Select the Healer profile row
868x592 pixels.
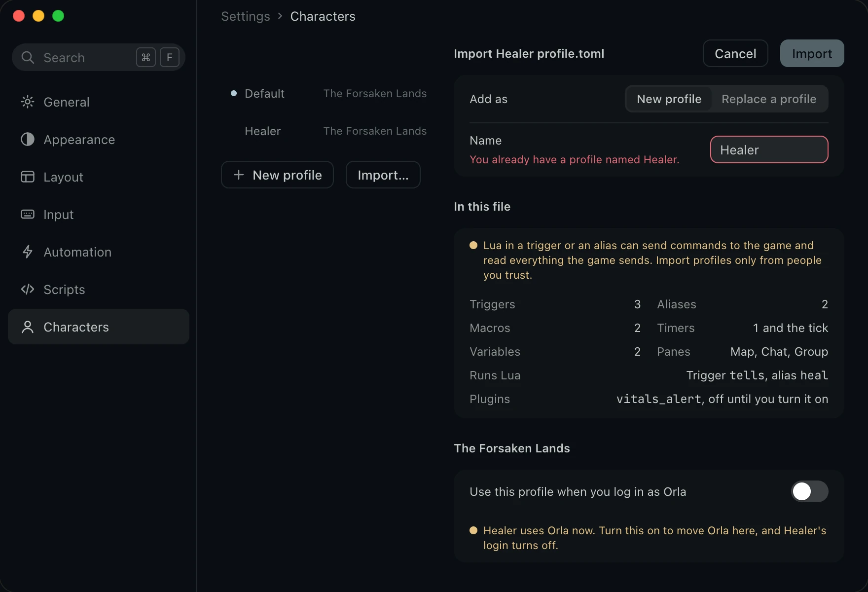click(325, 131)
